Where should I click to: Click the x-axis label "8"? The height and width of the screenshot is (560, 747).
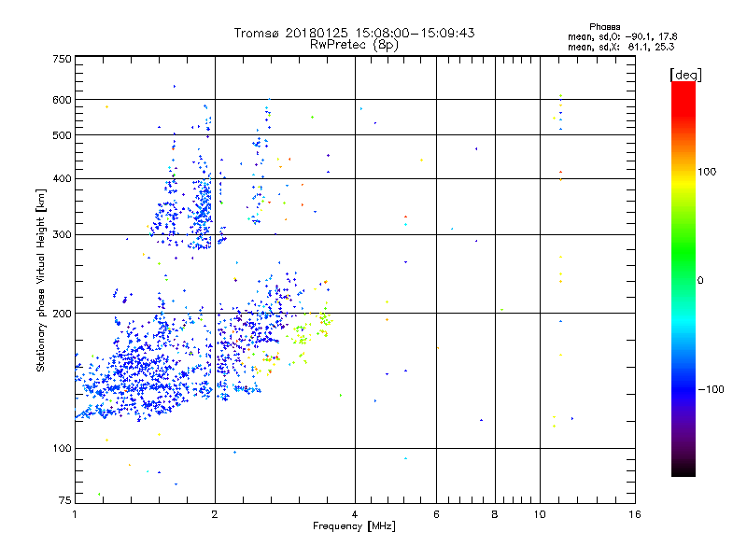click(495, 514)
